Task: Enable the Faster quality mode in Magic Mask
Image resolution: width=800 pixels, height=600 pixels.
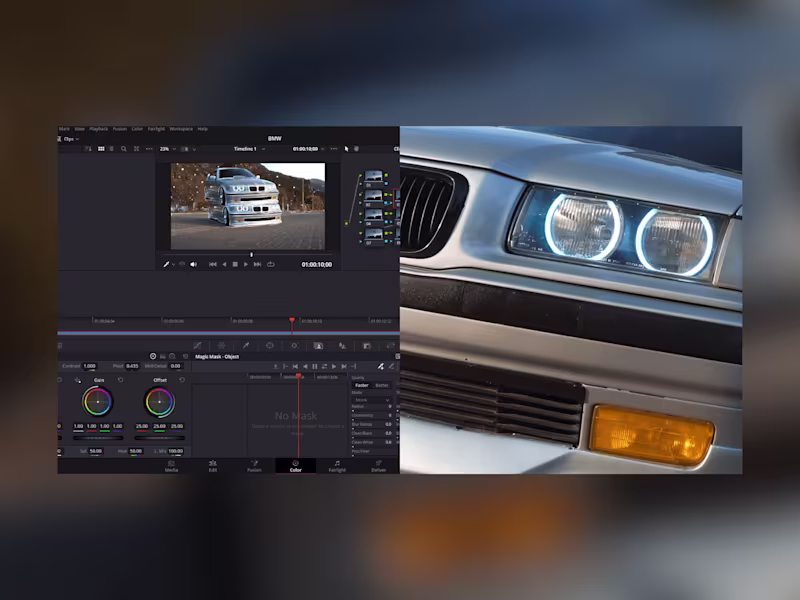Action: pos(361,383)
